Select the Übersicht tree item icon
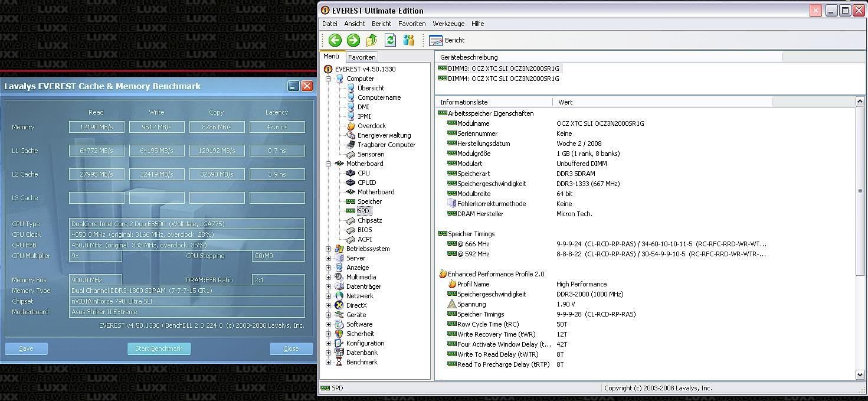 coord(351,88)
